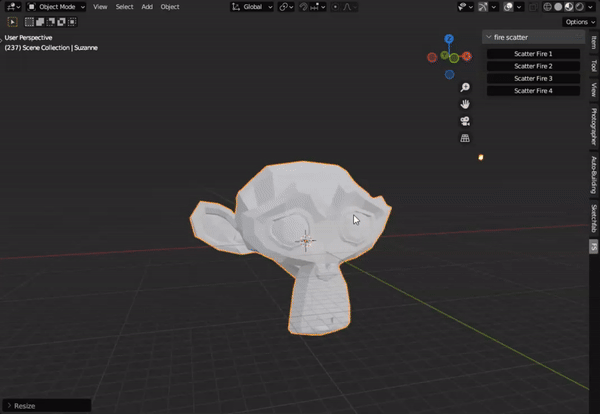Click the zoom view magnifier icon
This screenshot has width=600, height=414.
point(465,87)
